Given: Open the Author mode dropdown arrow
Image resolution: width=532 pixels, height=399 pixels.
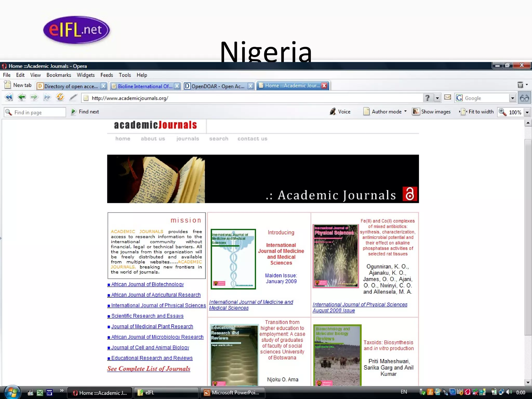Looking at the screenshot, I should click(x=405, y=111).
